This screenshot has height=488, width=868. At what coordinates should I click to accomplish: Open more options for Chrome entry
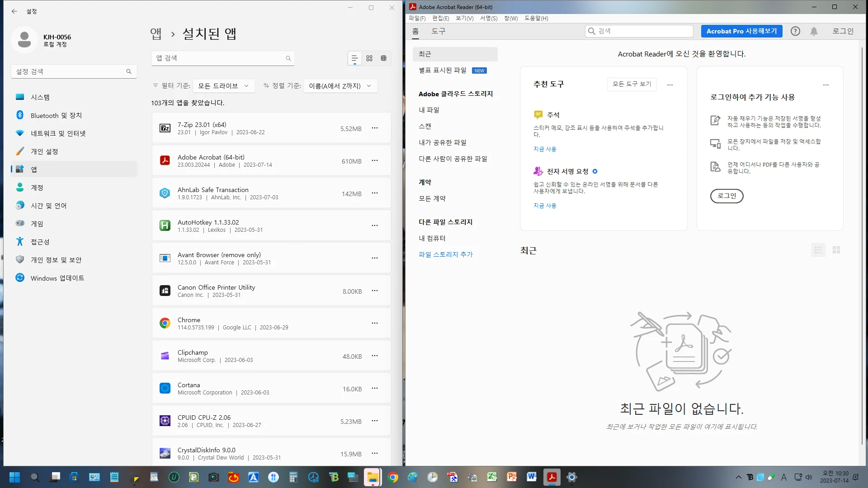pyautogui.click(x=375, y=324)
